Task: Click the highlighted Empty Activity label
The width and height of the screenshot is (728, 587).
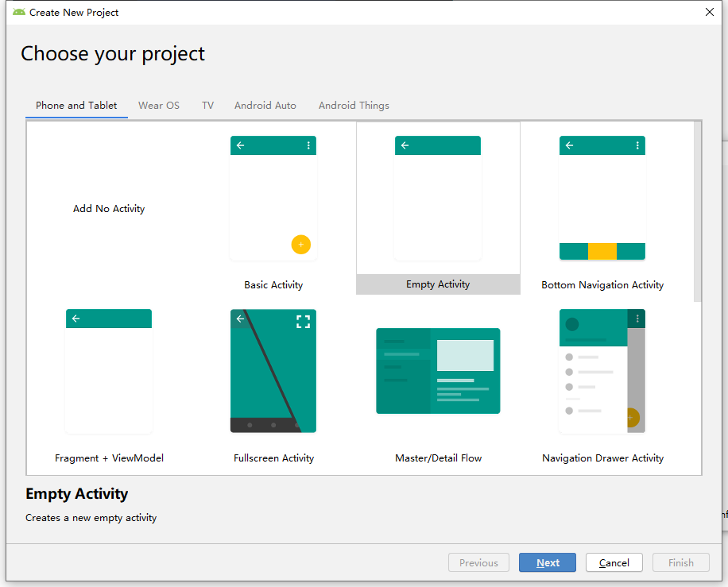Action: (x=438, y=284)
